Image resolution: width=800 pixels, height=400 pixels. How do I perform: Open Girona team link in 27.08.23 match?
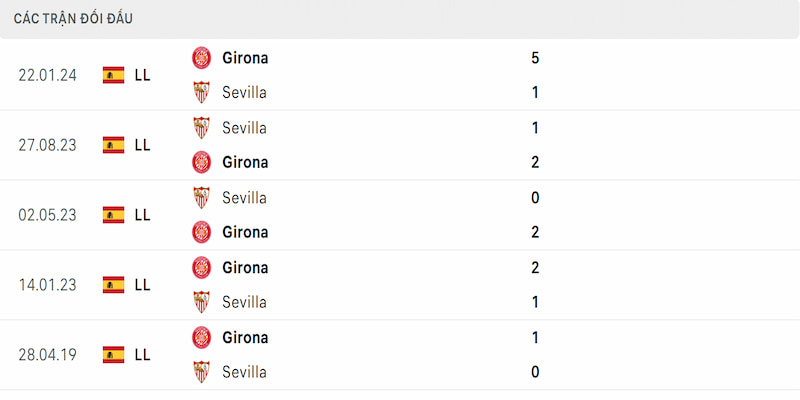[245, 162]
